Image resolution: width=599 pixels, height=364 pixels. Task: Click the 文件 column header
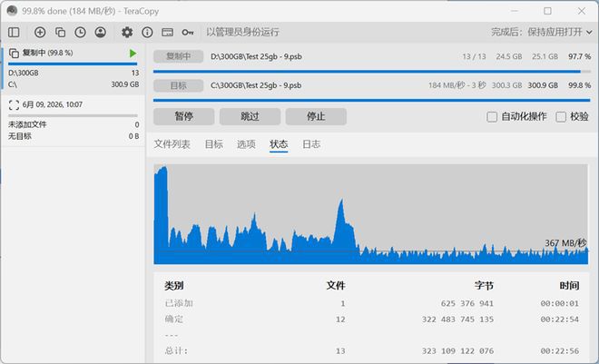(336, 285)
